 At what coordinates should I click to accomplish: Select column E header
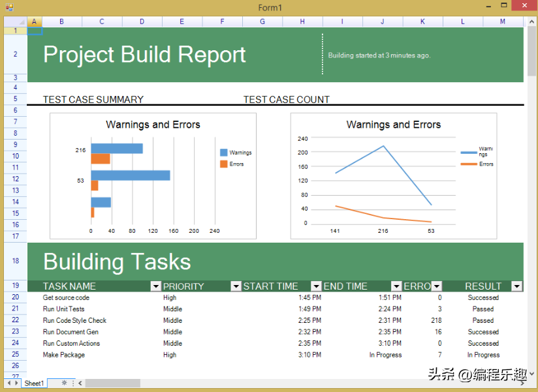pyautogui.click(x=182, y=22)
